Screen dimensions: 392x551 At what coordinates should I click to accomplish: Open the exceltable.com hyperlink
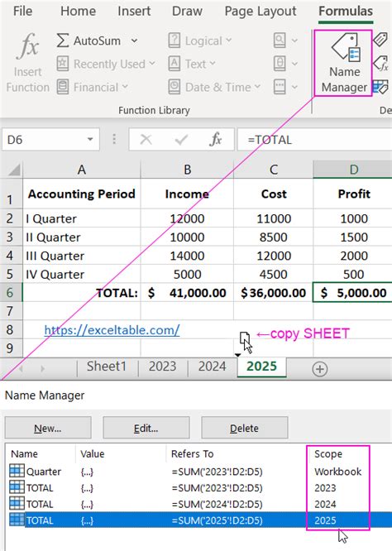112,330
